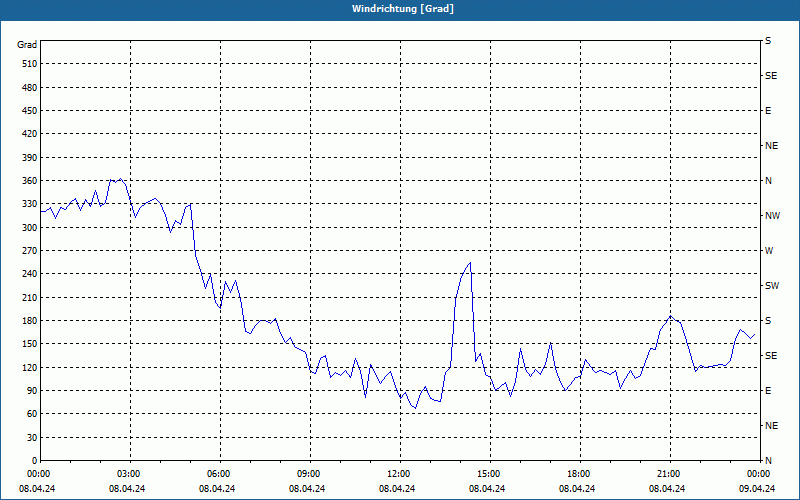Click the compass label 'NE' beside 60
Viewport: 800px width, 500px height.
[771, 426]
